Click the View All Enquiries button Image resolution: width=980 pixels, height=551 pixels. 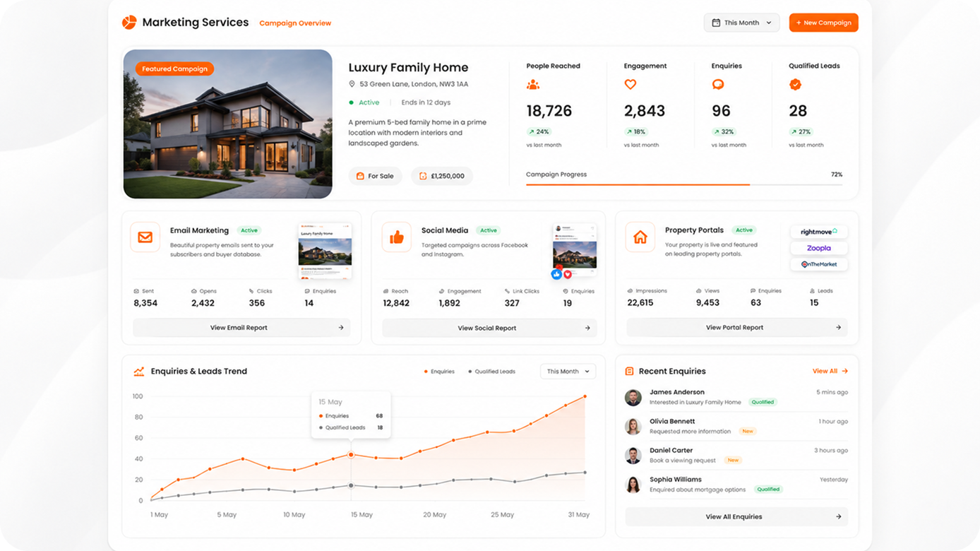tap(736, 516)
